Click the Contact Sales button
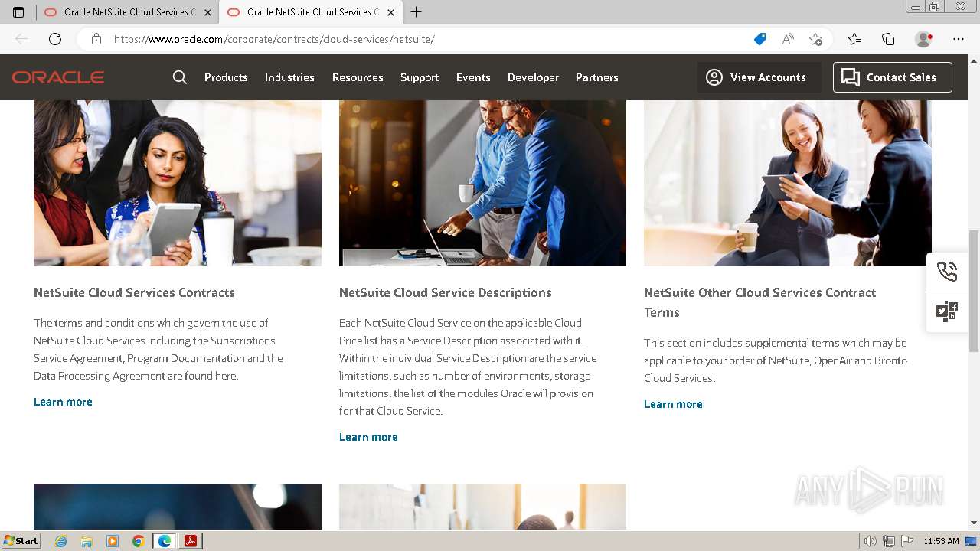The image size is (980, 551). pos(893,77)
